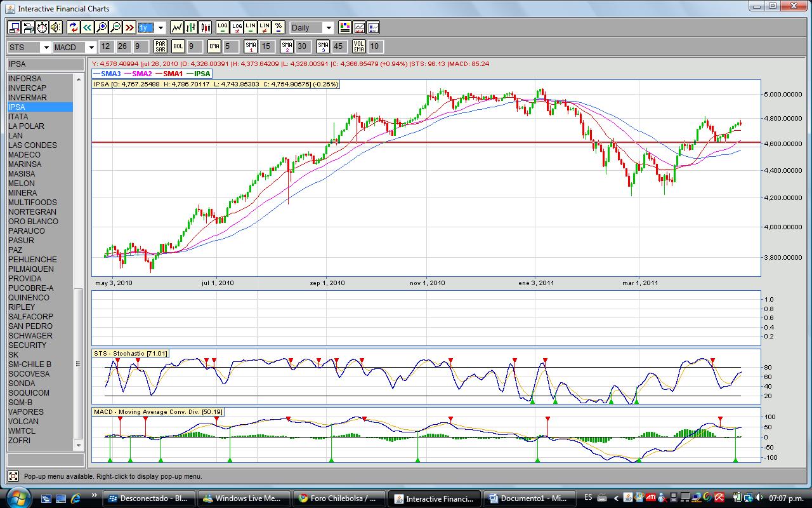
Task: Move chart back with green double-left arrows
Action: [88, 27]
